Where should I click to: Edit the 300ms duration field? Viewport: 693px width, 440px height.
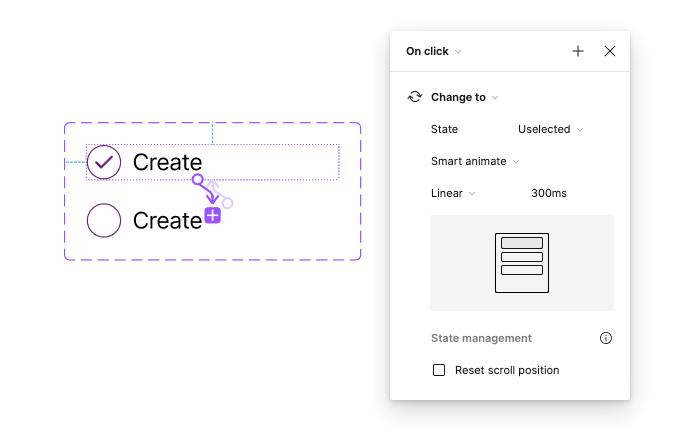[x=549, y=193]
